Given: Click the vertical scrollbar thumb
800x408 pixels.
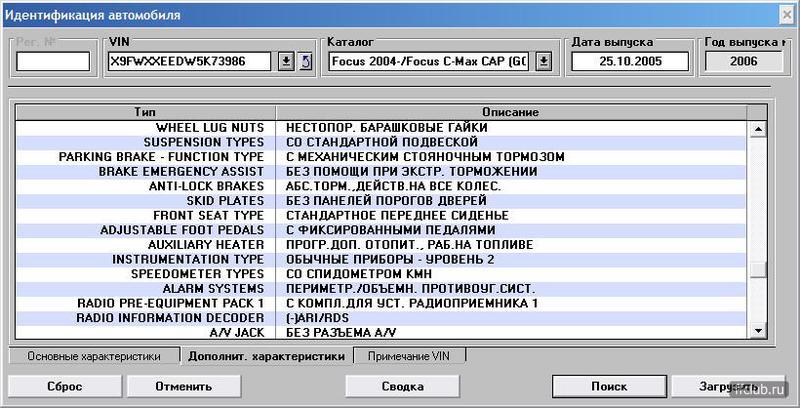Looking at the screenshot, I should [x=758, y=269].
